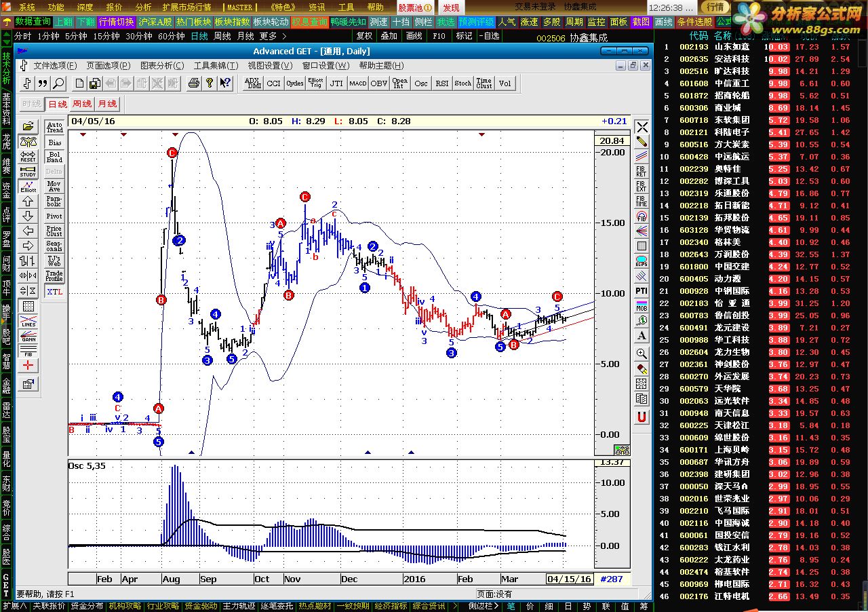Viewport: 868px width, 612px height.
Task: Select the ELIPS ellipse tool
Action: click(x=642, y=261)
